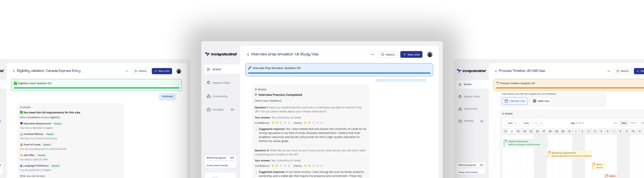Click Portfolio 0/3 counter in Interview prep sidebar

[232, 110]
